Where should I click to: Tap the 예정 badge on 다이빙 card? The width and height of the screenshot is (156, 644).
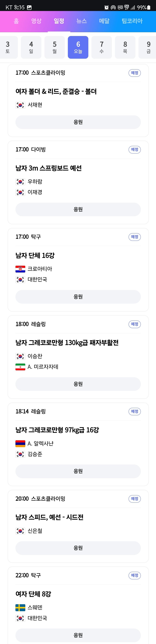(x=134, y=149)
